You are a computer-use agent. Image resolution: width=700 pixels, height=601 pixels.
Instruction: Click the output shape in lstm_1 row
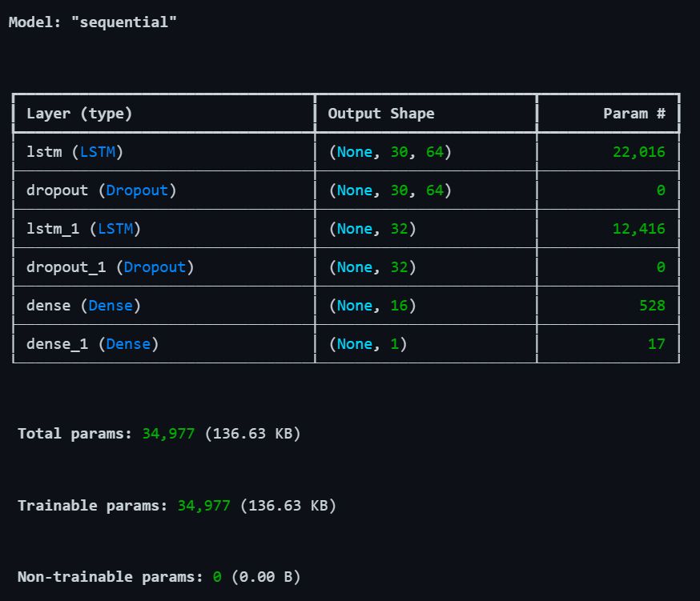(x=372, y=229)
